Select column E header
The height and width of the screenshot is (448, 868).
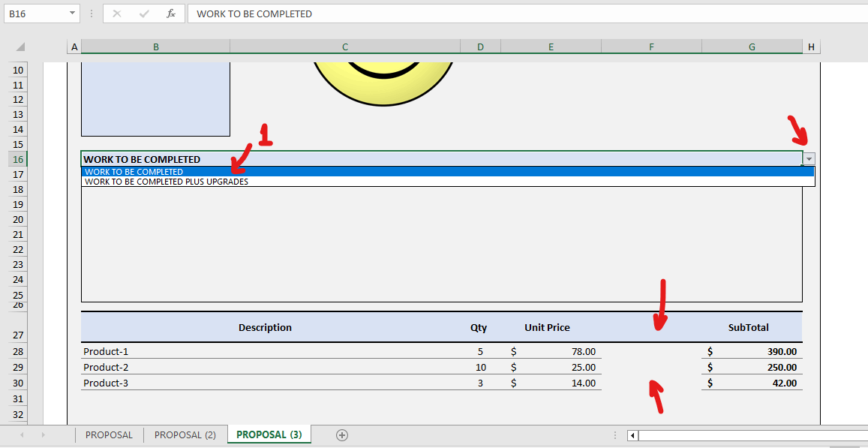pyautogui.click(x=551, y=47)
